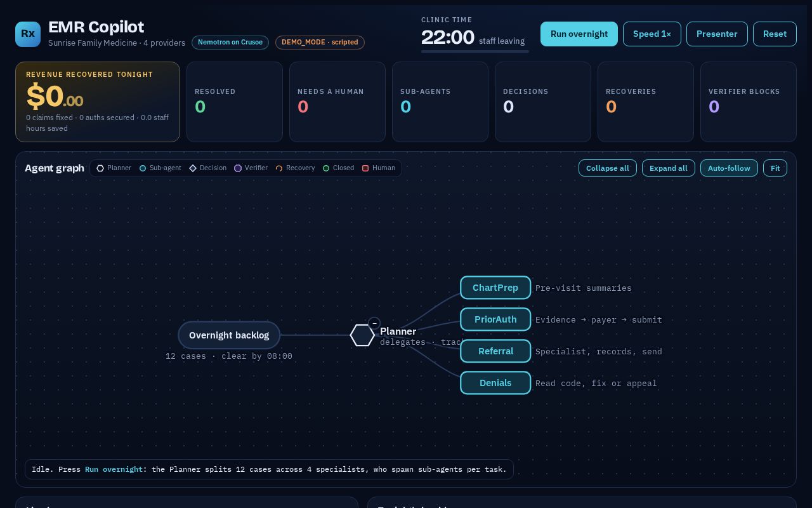Click the Rx app logo icon
This screenshot has width=812, height=508.
point(28,34)
